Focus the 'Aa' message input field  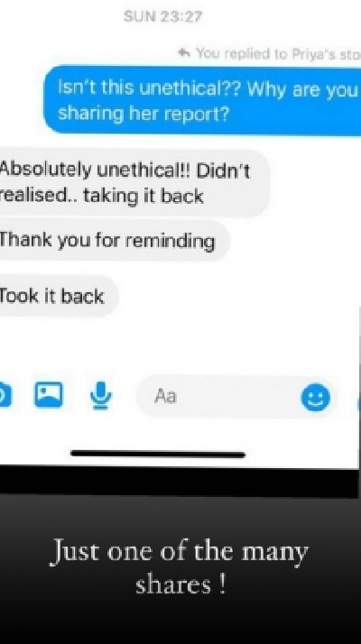tap(236, 397)
